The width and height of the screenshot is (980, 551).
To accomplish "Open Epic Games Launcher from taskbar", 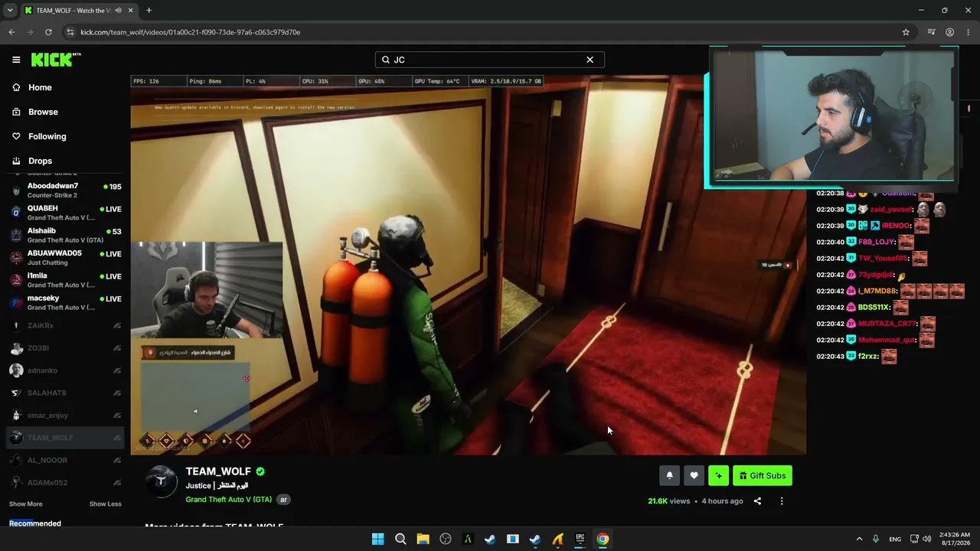I will [x=580, y=539].
